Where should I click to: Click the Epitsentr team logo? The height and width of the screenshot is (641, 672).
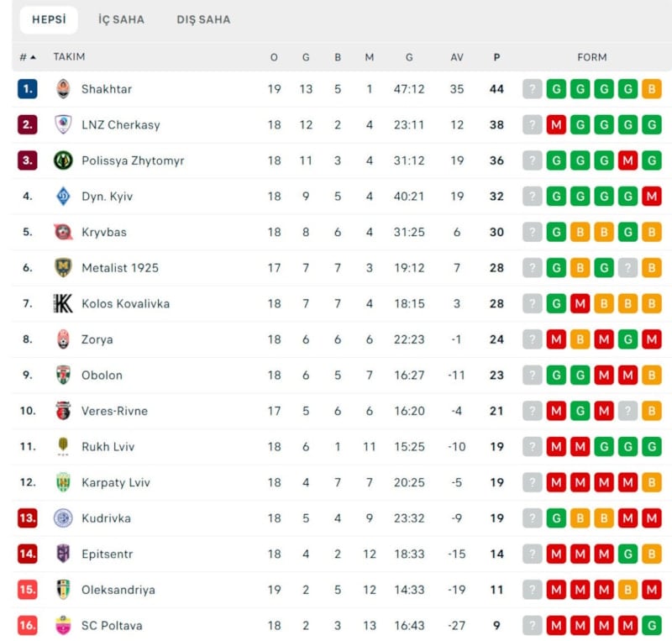[x=63, y=554]
